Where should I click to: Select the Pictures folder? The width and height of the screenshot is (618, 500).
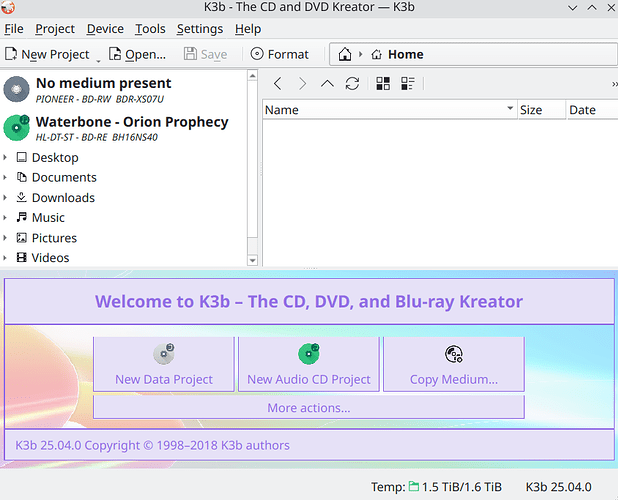tap(47, 238)
